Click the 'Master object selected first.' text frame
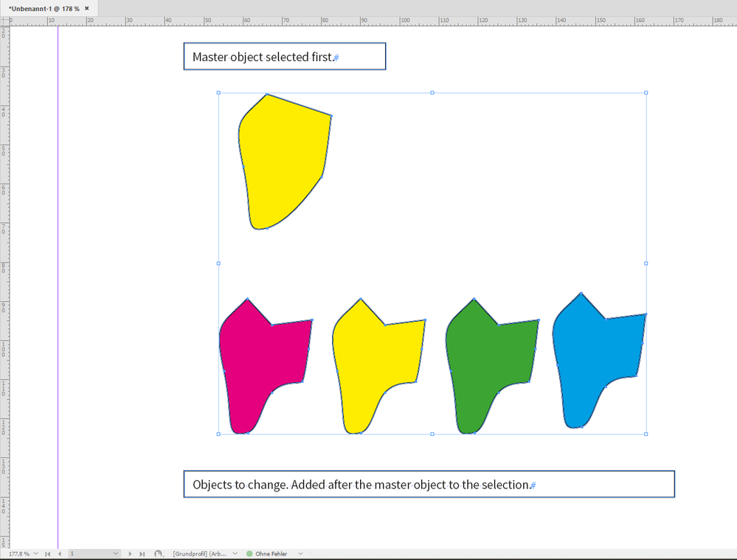The image size is (737, 560). pyautogui.click(x=285, y=56)
